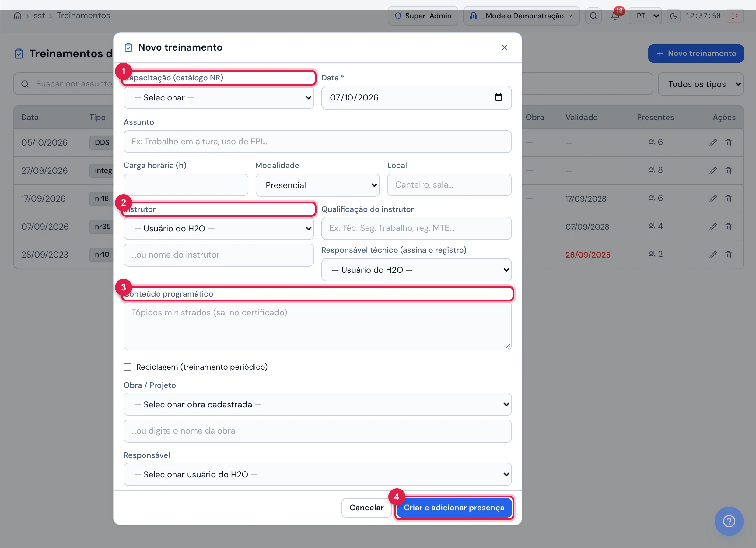The width and height of the screenshot is (756, 548).
Task: Check Reciclagem (treinamento periódico) box
Action: pos(127,367)
